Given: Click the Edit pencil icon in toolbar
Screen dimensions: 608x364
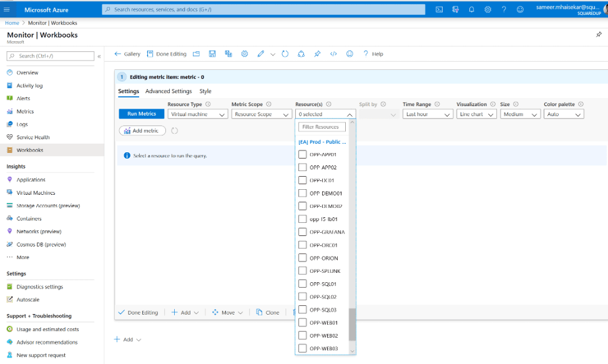Looking at the screenshot, I should coord(260,54).
